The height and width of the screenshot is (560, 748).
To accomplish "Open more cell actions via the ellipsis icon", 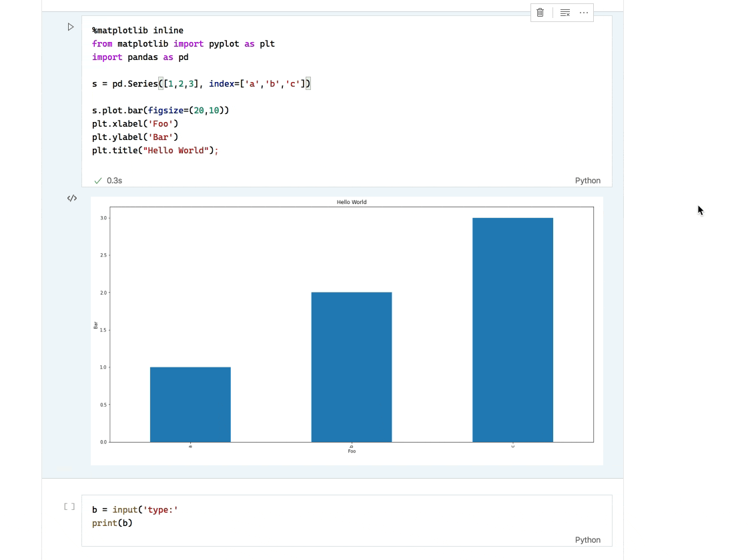I will click(x=583, y=12).
